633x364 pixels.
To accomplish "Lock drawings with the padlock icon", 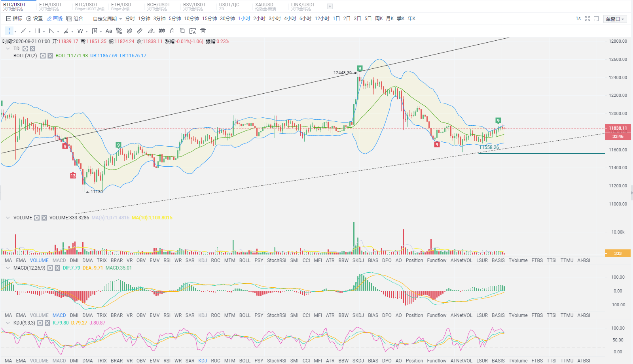I will point(172,31).
